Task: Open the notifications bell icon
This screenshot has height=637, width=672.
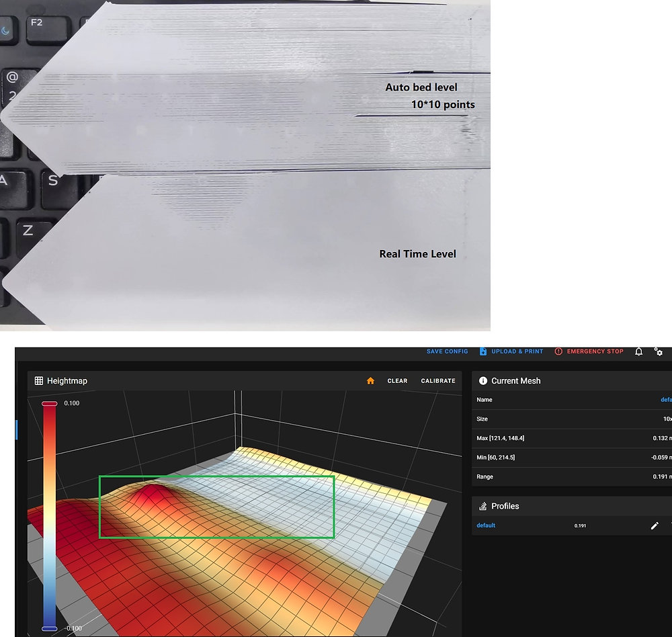Action: tap(638, 351)
